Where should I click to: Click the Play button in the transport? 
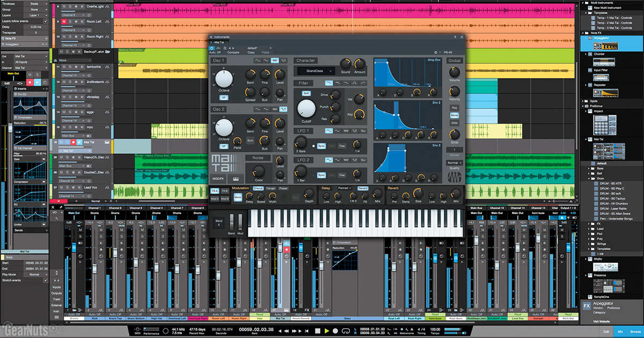coord(326,330)
